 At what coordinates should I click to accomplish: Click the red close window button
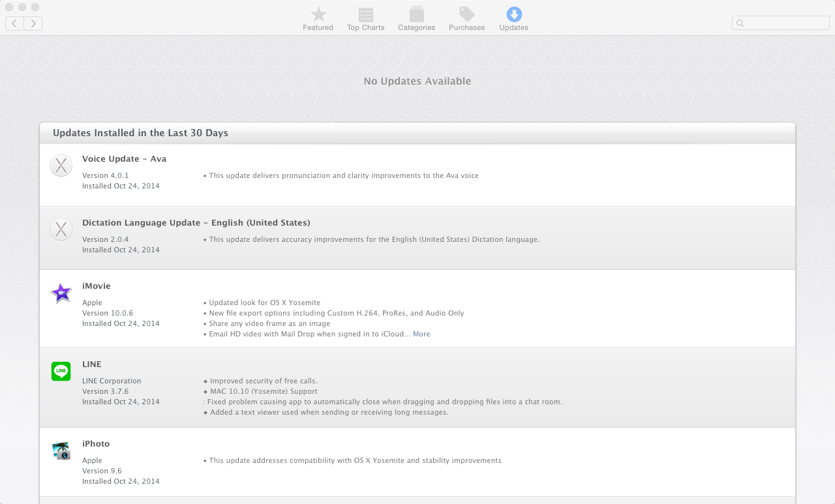(9, 7)
